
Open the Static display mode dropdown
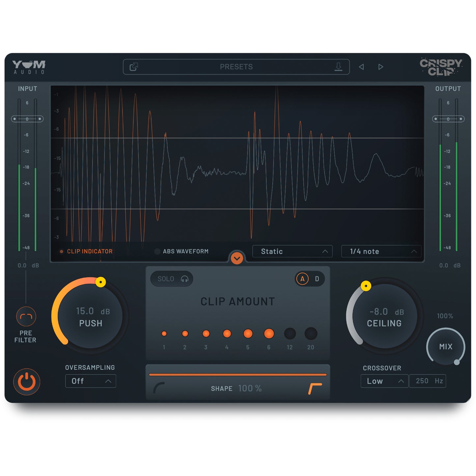292,251
